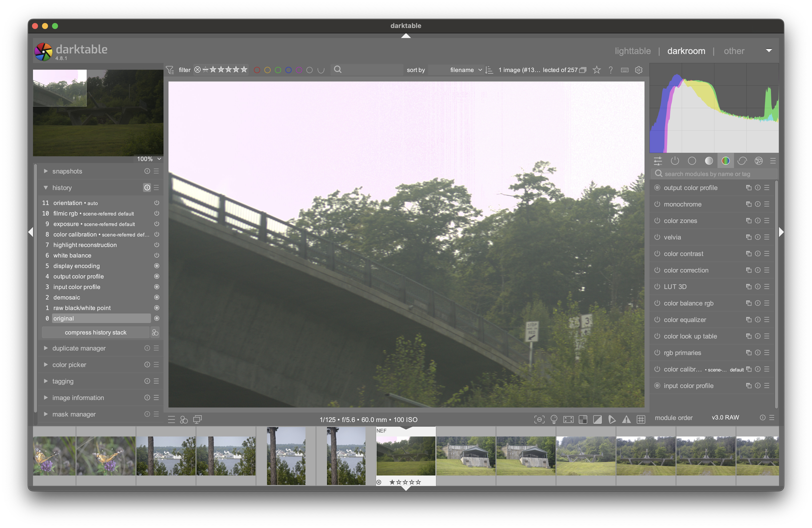Enable the velvia module
Viewport: 812px width, 528px height.
click(657, 237)
